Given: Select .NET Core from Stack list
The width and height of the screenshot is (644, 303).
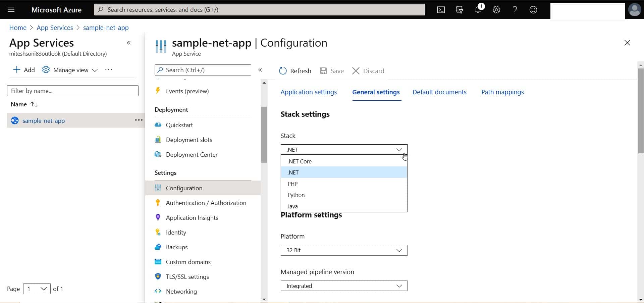Looking at the screenshot, I should tap(344, 161).
